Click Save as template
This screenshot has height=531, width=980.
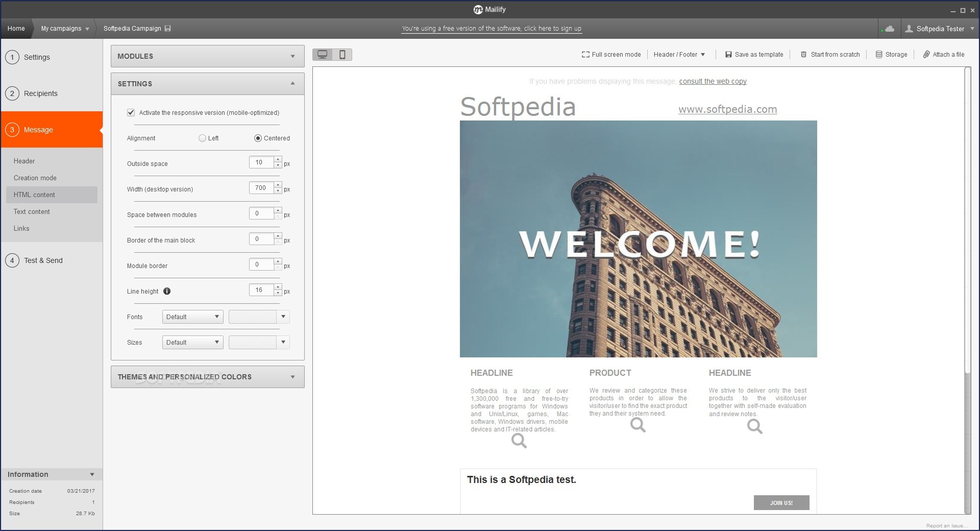point(754,55)
